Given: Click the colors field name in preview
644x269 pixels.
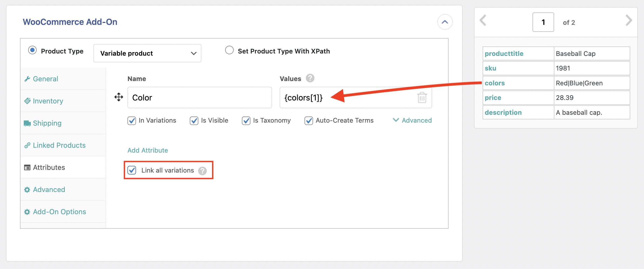Looking at the screenshot, I should [x=494, y=83].
